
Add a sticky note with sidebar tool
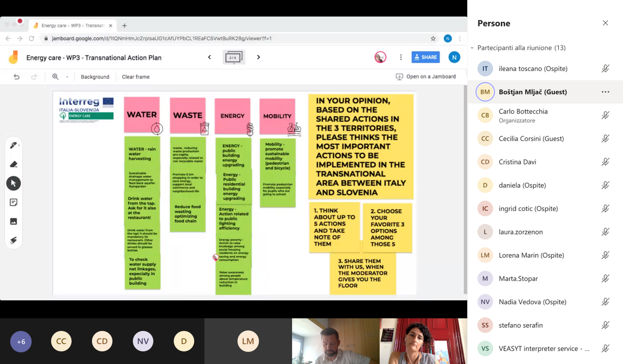click(14, 202)
